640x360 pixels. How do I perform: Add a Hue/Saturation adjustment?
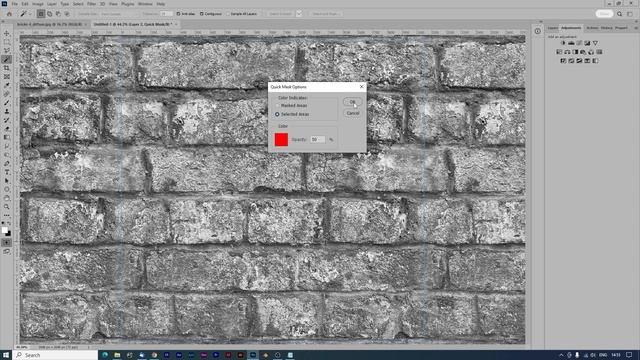coord(559,52)
